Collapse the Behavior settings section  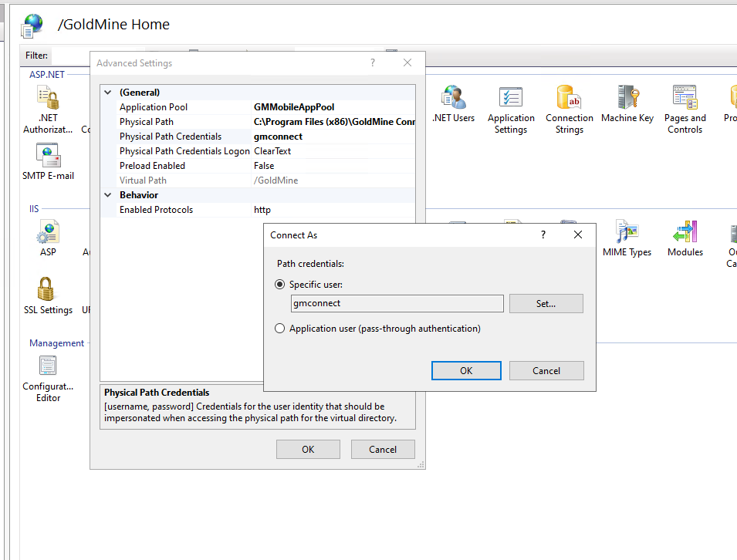pyautogui.click(x=107, y=194)
